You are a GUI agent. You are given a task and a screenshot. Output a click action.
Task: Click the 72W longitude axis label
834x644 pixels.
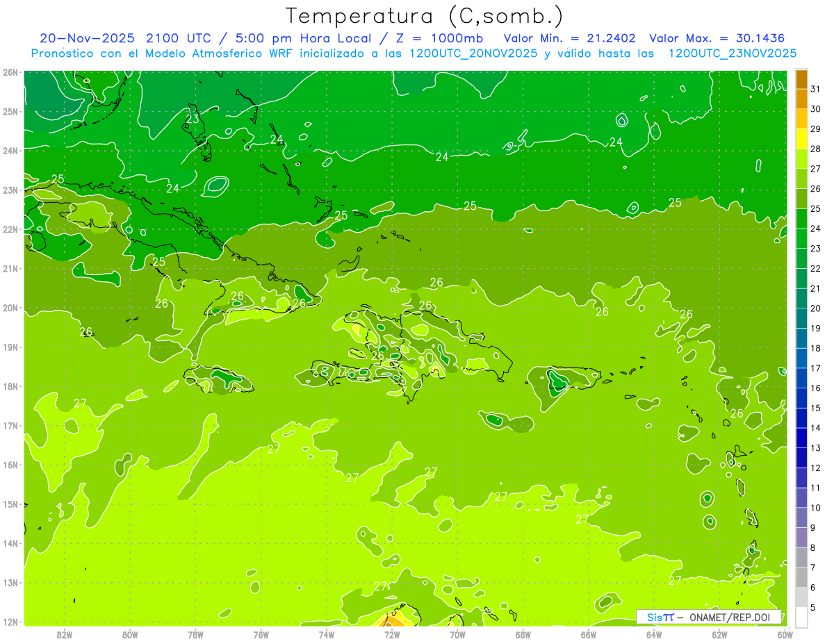(x=392, y=634)
